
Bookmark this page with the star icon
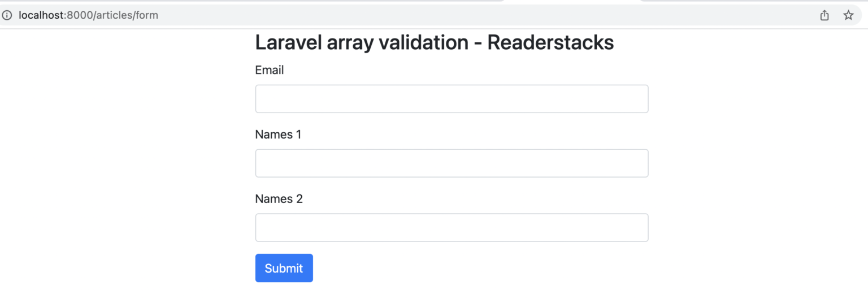pyautogui.click(x=848, y=15)
